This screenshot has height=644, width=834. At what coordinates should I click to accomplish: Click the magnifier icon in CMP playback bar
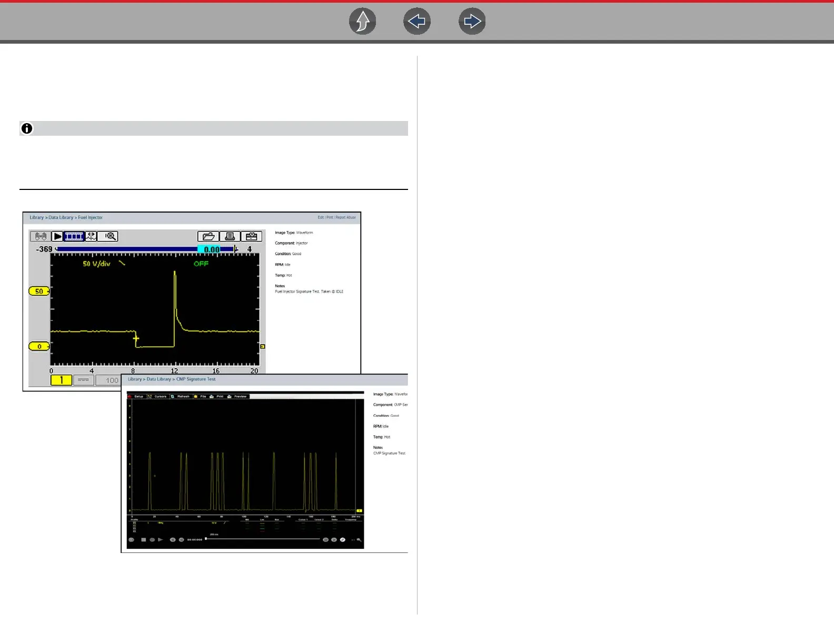359,539
